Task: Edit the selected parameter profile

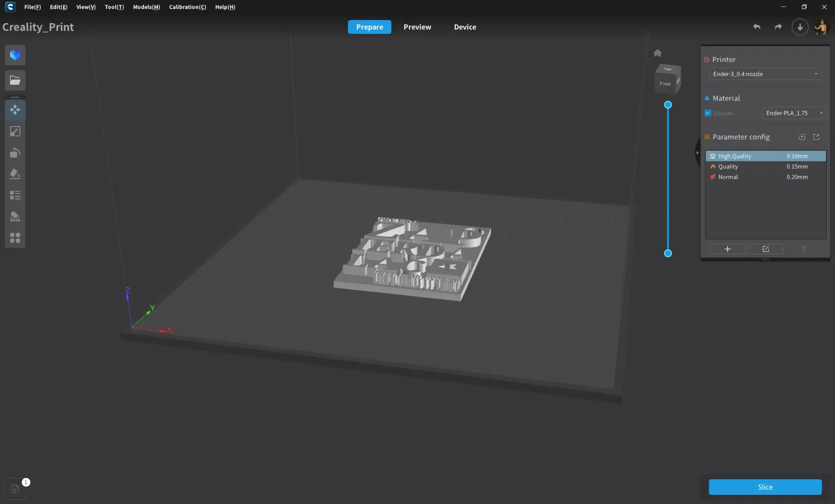Action: 766,249
